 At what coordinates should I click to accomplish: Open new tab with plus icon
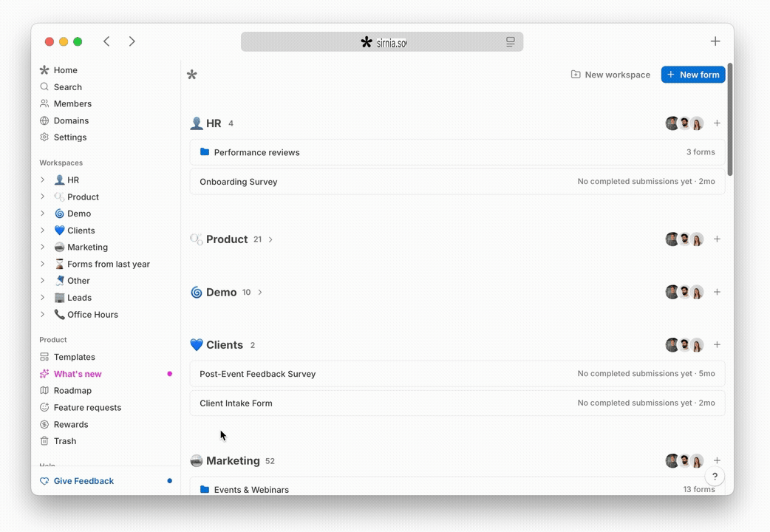point(715,41)
